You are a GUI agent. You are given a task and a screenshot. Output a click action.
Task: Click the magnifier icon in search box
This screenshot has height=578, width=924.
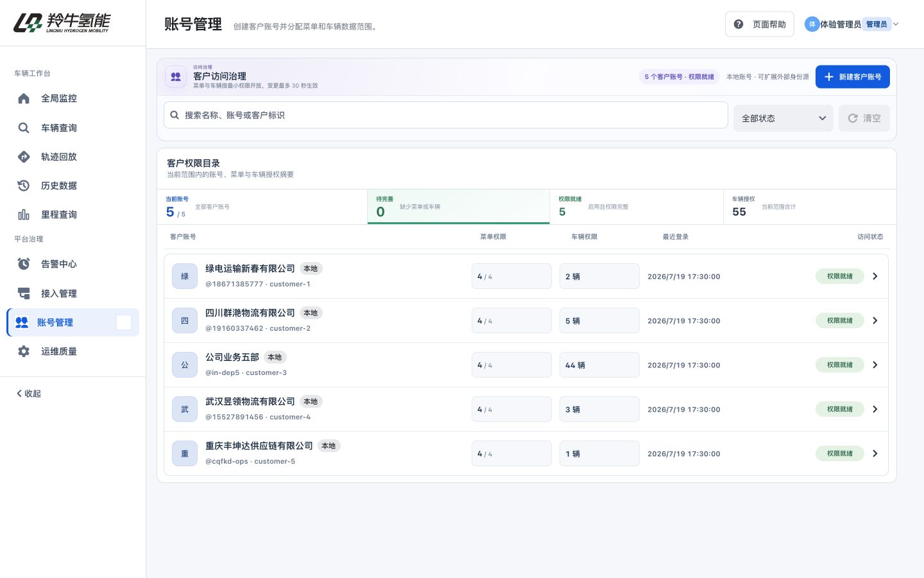[x=175, y=115]
